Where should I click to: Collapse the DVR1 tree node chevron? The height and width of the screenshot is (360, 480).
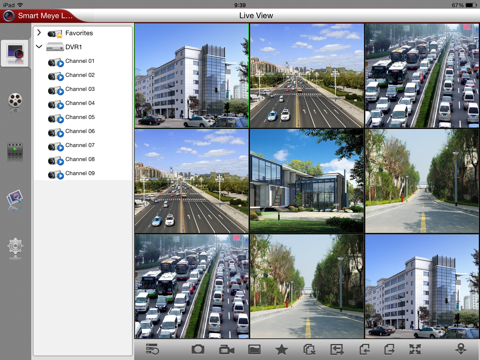click(x=39, y=46)
